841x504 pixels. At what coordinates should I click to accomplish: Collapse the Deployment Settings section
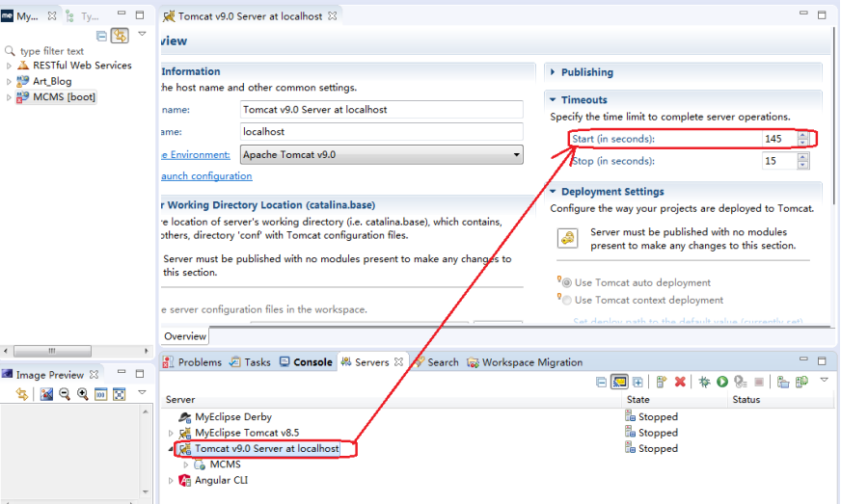pos(553,192)
